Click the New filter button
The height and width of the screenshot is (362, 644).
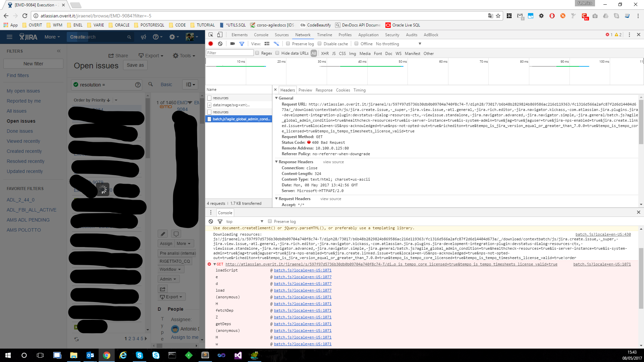click(x=33, y=64)
